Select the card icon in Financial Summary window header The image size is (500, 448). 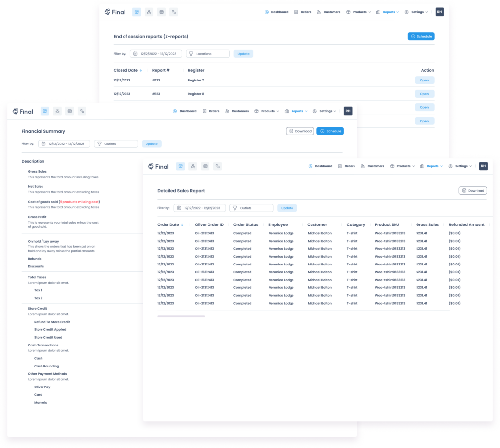(x=70, y=111)
